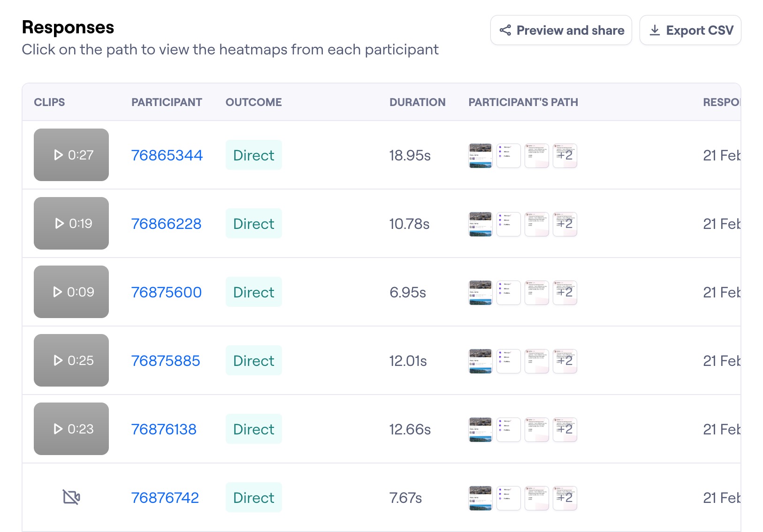763x532 pixels.
Task: Play the 0:09 session clip
Action: click(71, 292)
